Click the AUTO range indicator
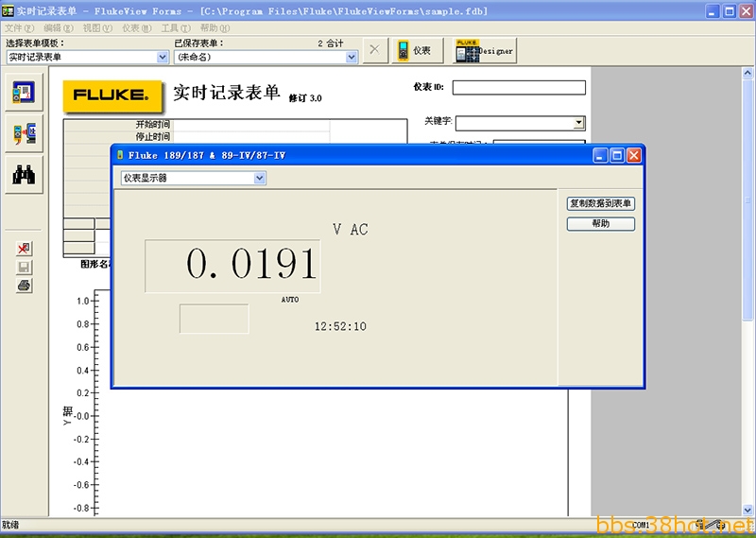Viewport: 756px width, 538px height. [x=290, y=300]
